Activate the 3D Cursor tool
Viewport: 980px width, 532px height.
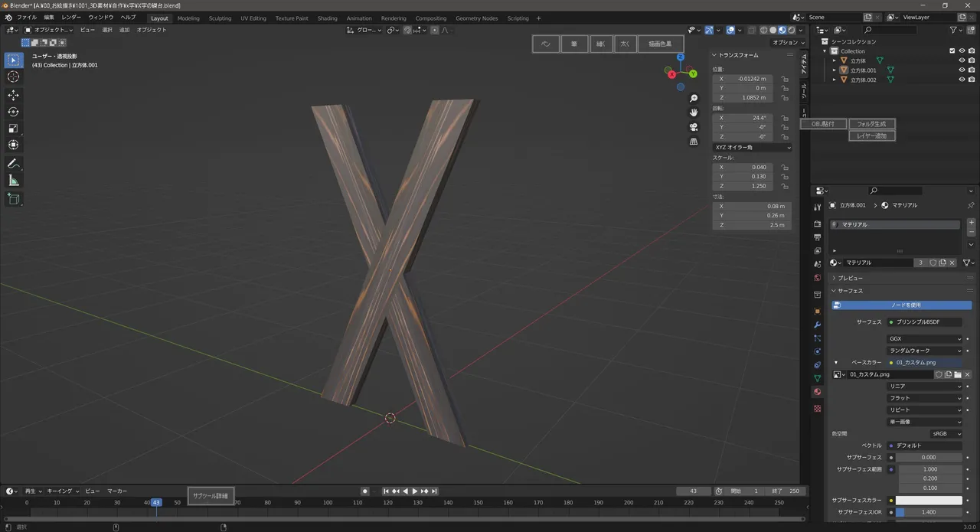[14, 77]
